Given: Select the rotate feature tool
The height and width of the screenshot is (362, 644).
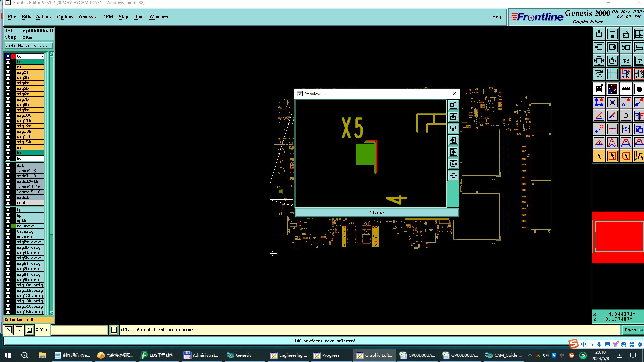Looking at the screenshot, I should (x=626, y=116).
